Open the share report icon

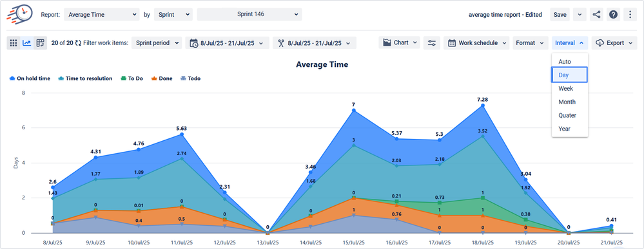(596, 14)
